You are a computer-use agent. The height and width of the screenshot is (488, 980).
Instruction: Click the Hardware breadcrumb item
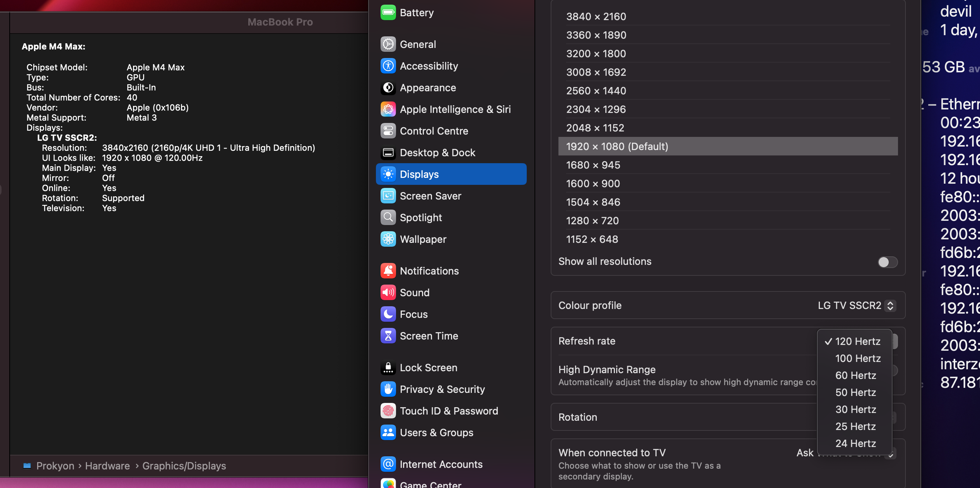pyautogui.click(x=107, y=466)
